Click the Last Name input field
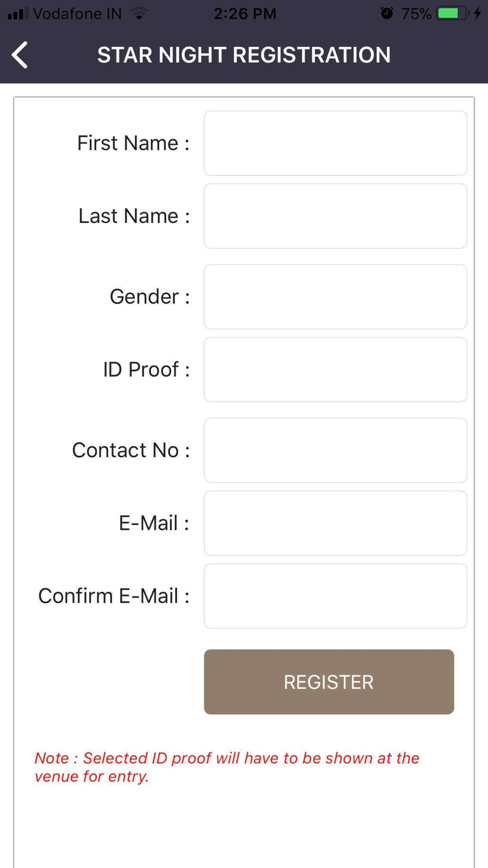The image size is (488, 868). (335, 216)
